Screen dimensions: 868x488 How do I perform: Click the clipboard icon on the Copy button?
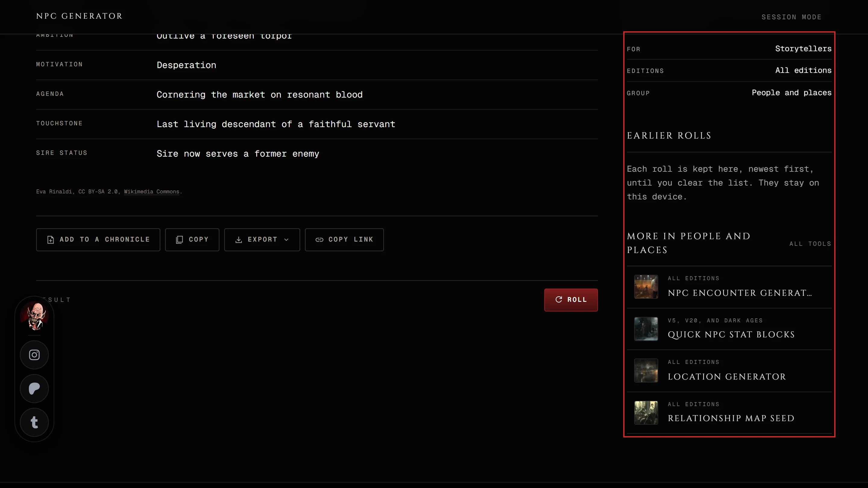coord(180,239)
